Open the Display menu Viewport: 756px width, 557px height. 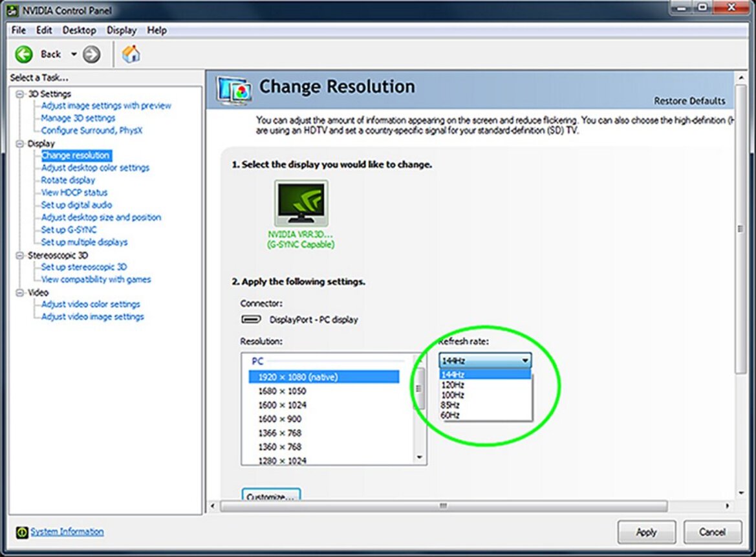point(122,30)
